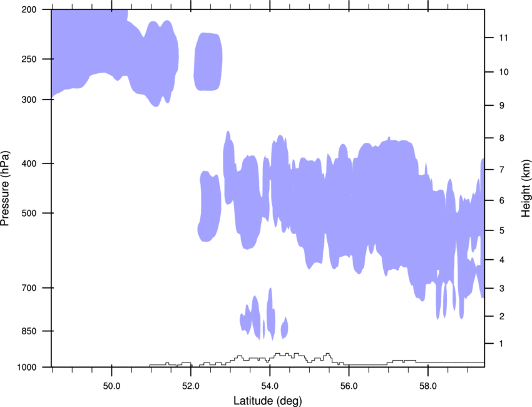Click the 8 km height tick label
This screenshot has height=407, width=532.
click(502, 138)
